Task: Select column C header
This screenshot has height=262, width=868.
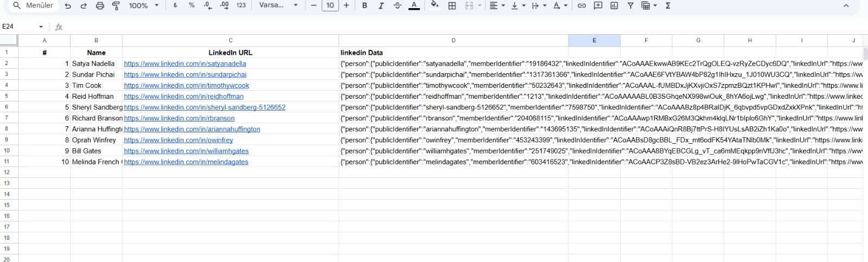Action: pyautogui.click(x=231, y=40)
